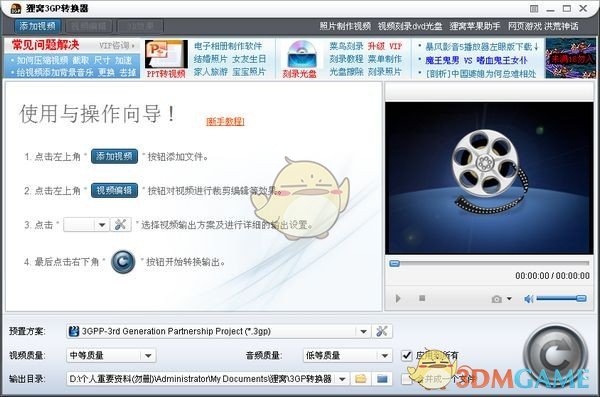600x397 pixels.
Task: Click the disabled 视频编辑 toolbar button
Action: pyautogui.click(x=89, y=26)
